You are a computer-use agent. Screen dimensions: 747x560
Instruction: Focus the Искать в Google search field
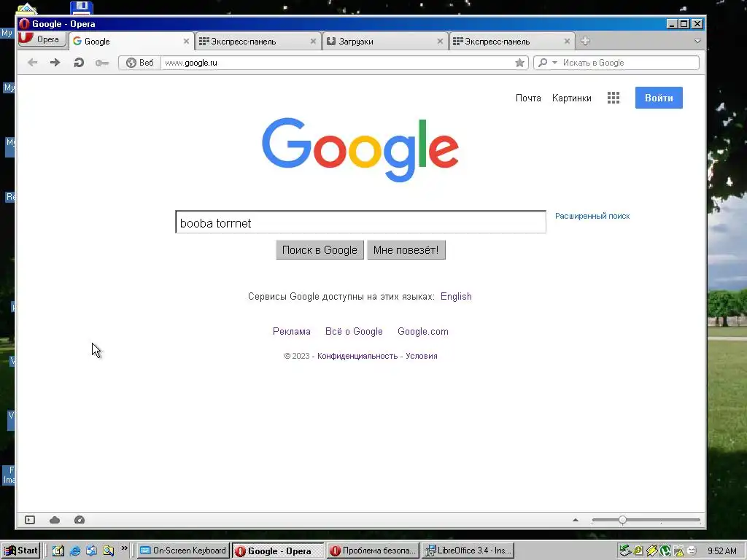(629, 63)
